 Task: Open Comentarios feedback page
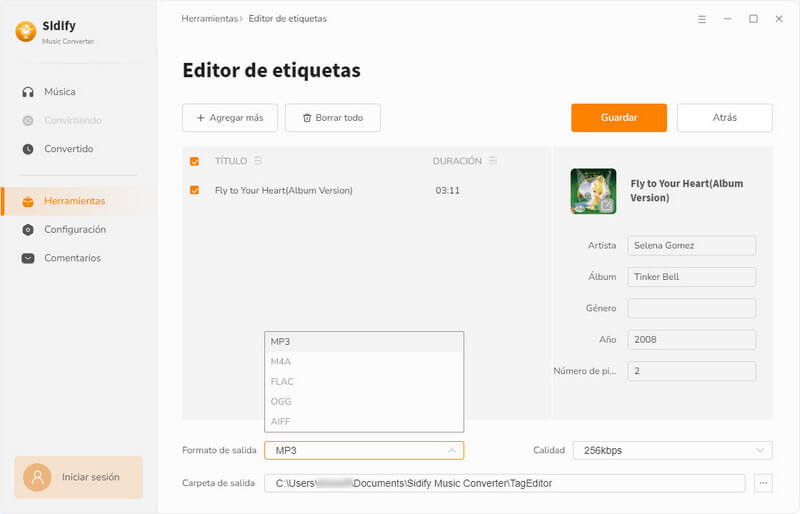point(71,258)
